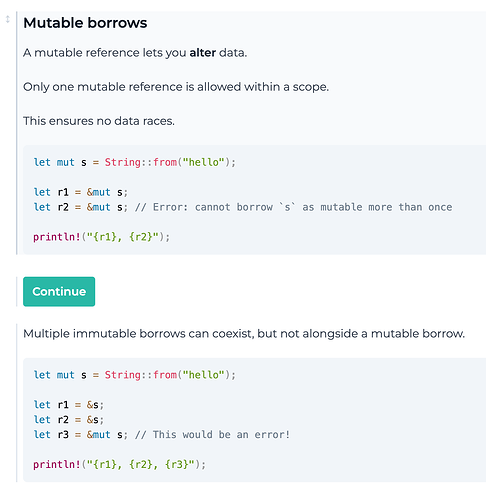486x500 pixels.
Task: Click the Mutable borrows heading
Action: [x=85, y=23]
